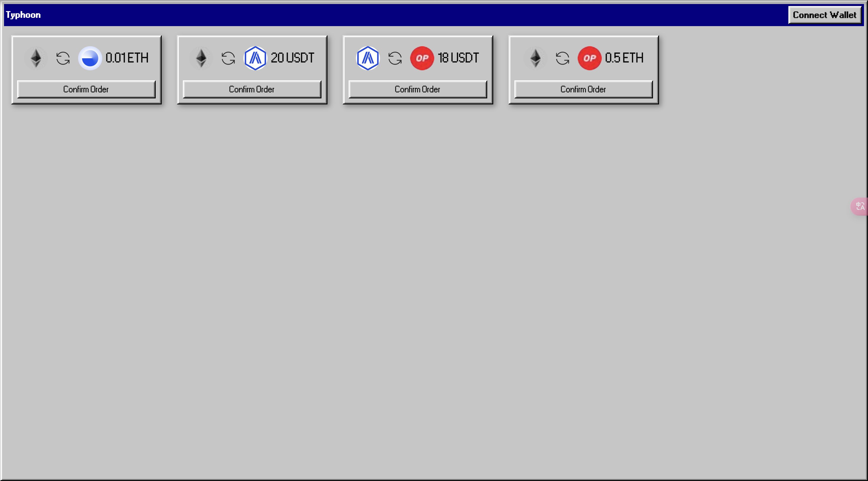Confirm Order on the 0.01 ETH card

pyautogui.click(x=86, y=89)
